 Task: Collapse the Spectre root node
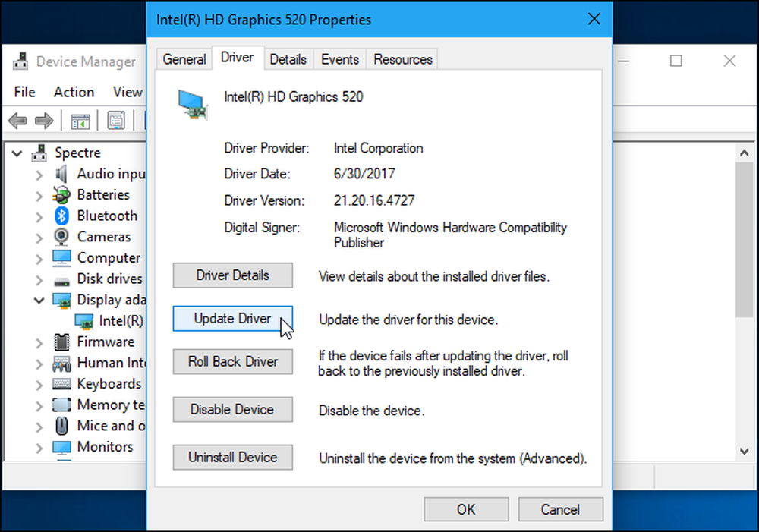click(x=17, y=153)
